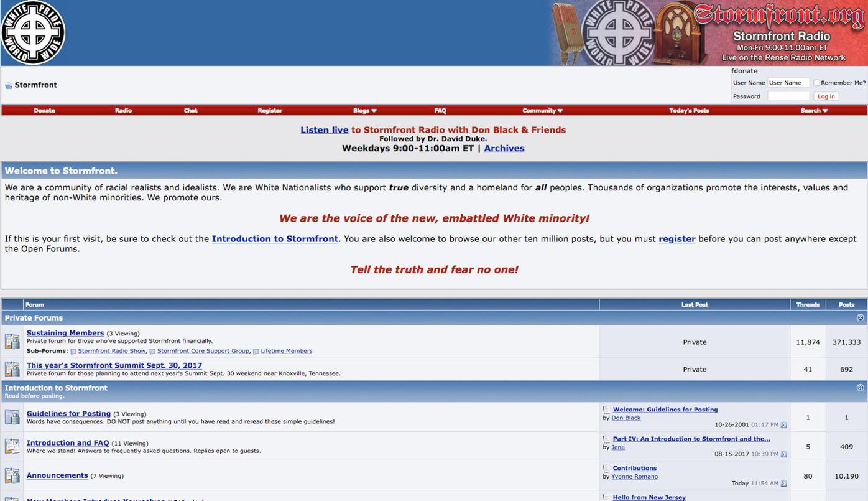Click the go-to-last-post arrow for Welcome thread

coord(783,424)
